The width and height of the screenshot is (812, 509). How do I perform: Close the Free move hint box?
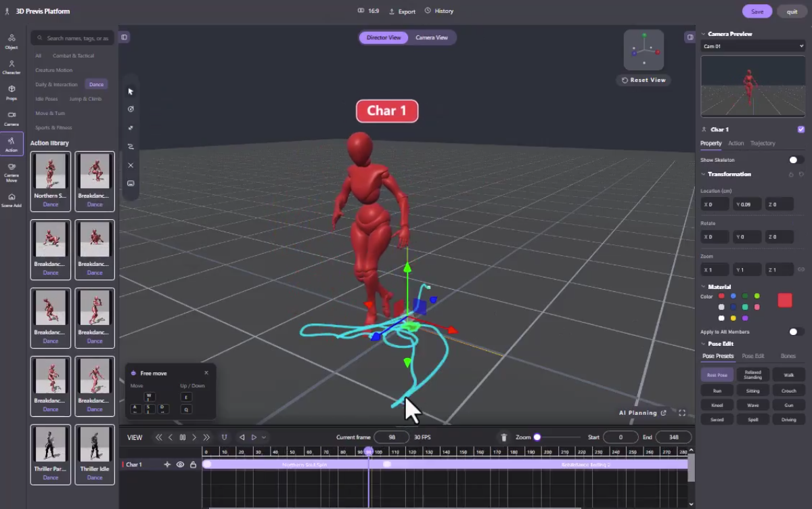coord(206,373)
